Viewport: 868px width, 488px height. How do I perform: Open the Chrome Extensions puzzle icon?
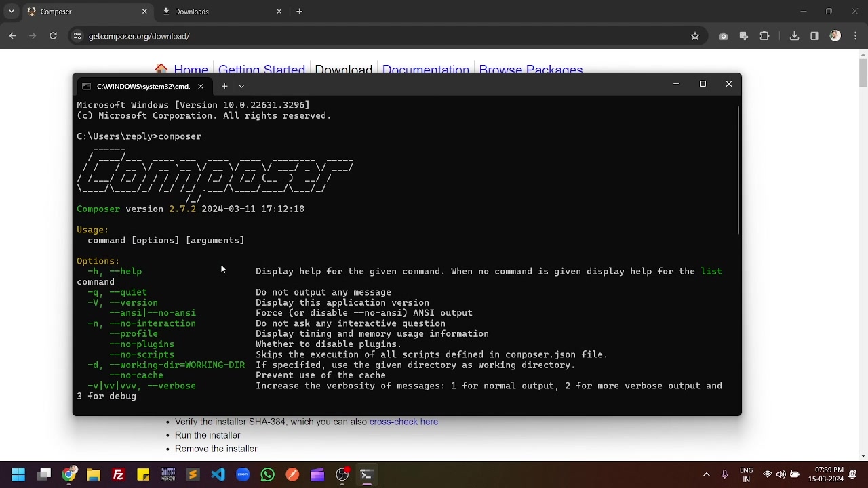click(x=764, y=36)
